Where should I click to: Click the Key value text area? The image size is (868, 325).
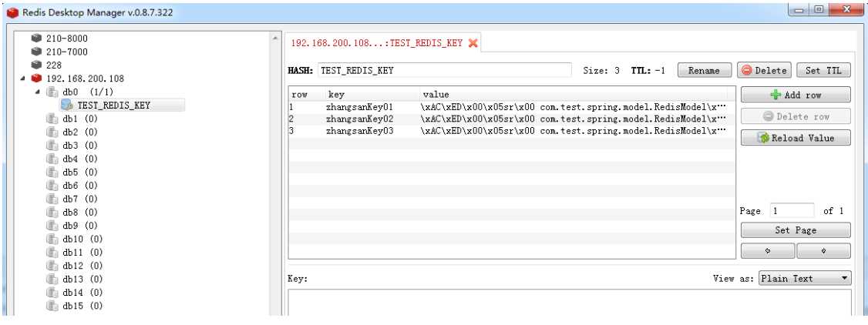point(569,302)
